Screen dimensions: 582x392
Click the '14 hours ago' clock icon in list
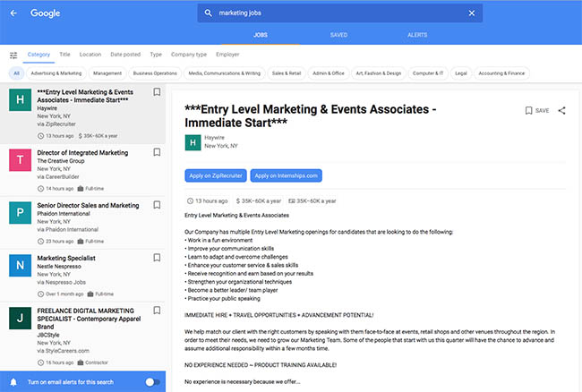tap(41, 189)
